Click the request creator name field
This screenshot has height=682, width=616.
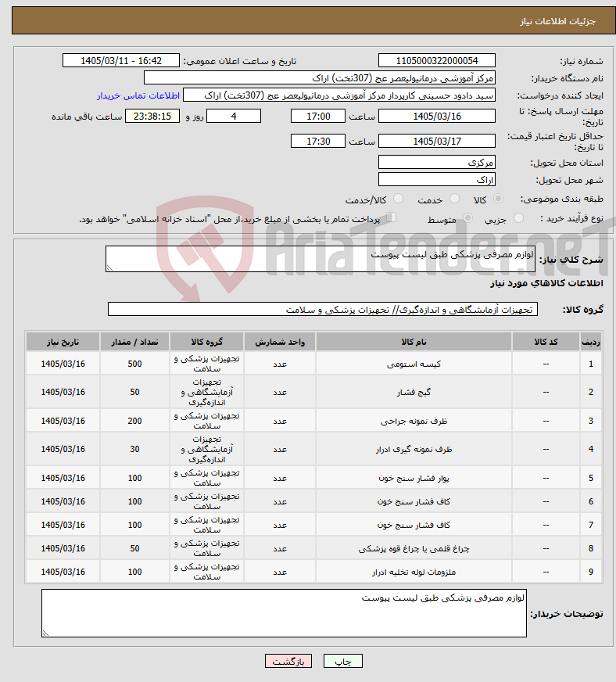pyautogui.click(x=339, y=95)
